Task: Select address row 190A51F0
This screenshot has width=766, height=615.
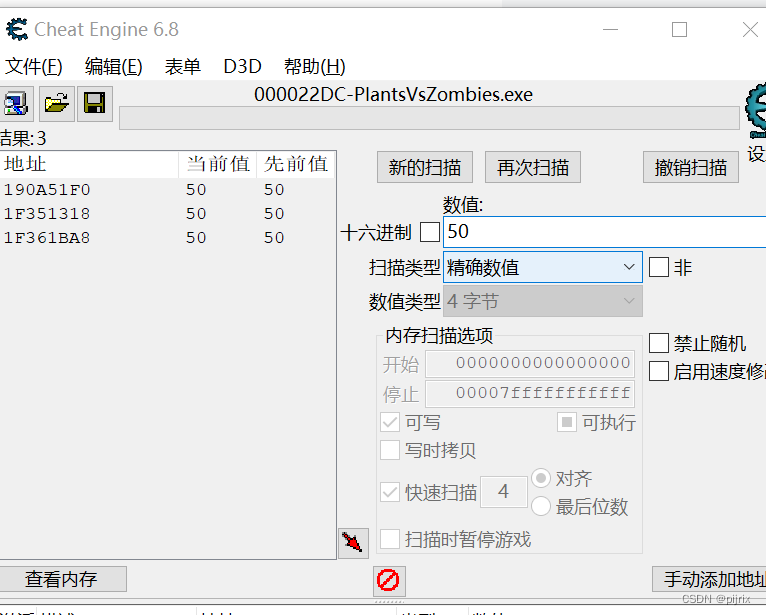Action: pyautogui.click(x=168, y=190)
